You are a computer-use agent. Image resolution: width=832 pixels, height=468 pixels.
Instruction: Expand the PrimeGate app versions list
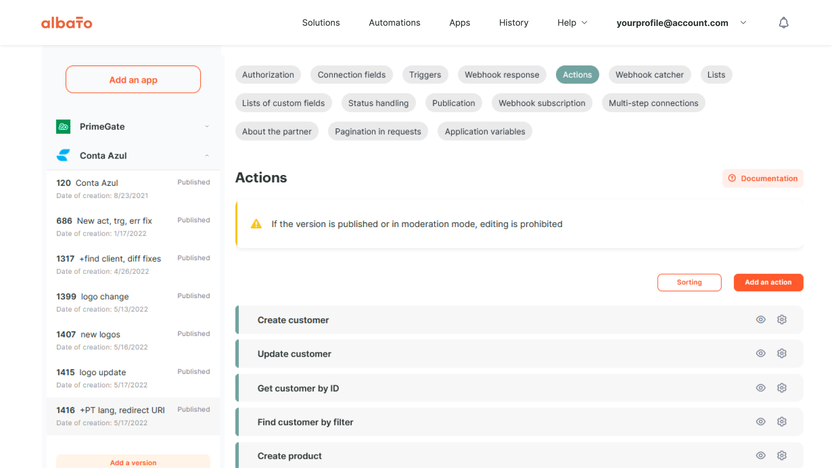click(207, 127)
